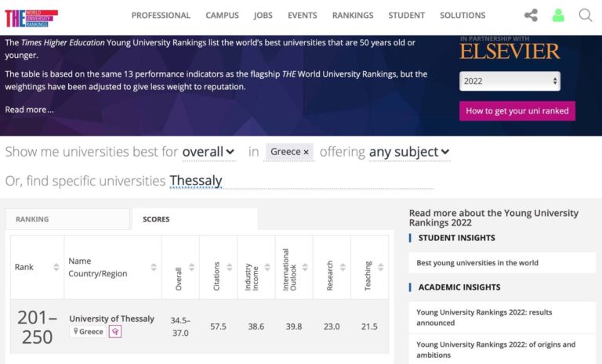
Task: Click the international outlook score '39.8'
Action: click(294, 326)
